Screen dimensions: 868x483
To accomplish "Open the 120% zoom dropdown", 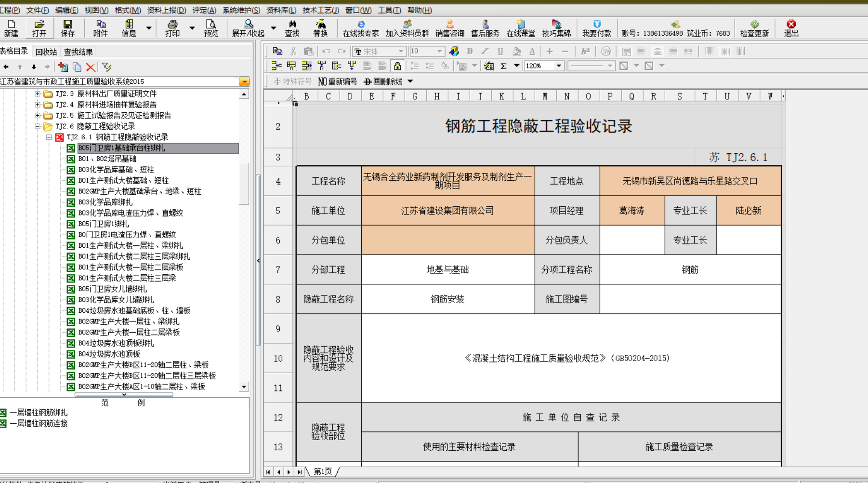I will tap(559, 66).
